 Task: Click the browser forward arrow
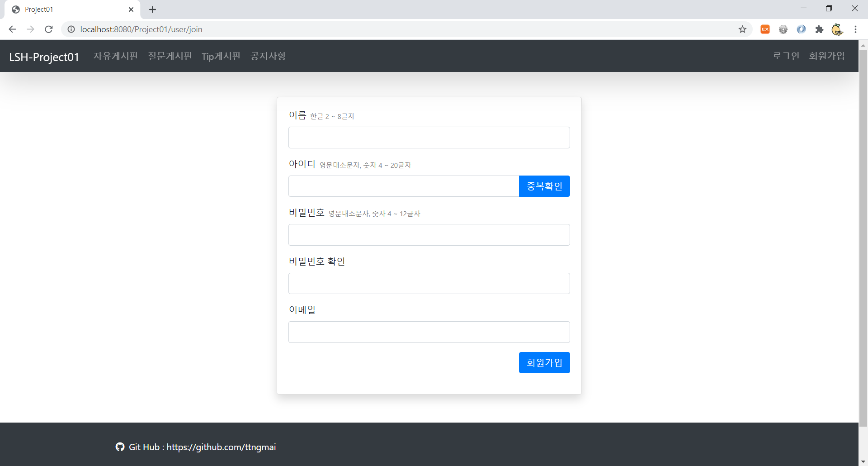(x=30, y=29)
